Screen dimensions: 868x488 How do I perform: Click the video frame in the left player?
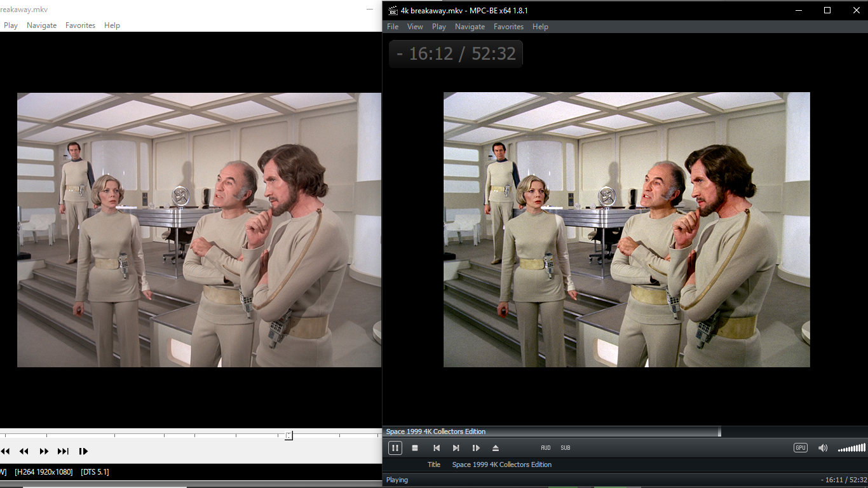click(x=199, y=229)
